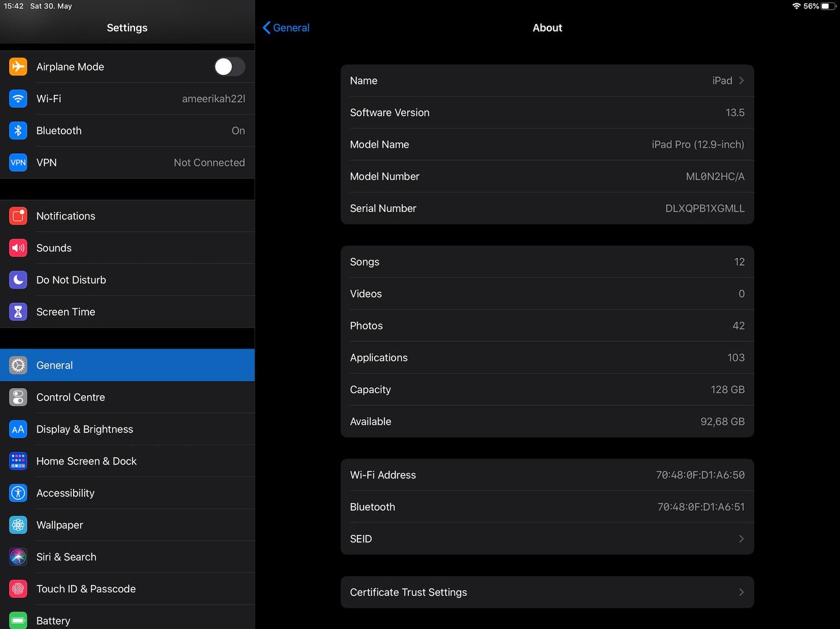This screenshot has height=629, width=840.
Task: Select the Software Version value 13.5
Action: tap(735, 112)
